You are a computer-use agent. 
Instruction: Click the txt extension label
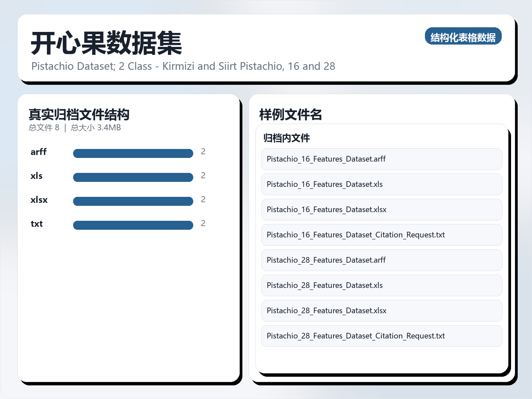click(37, 224)
